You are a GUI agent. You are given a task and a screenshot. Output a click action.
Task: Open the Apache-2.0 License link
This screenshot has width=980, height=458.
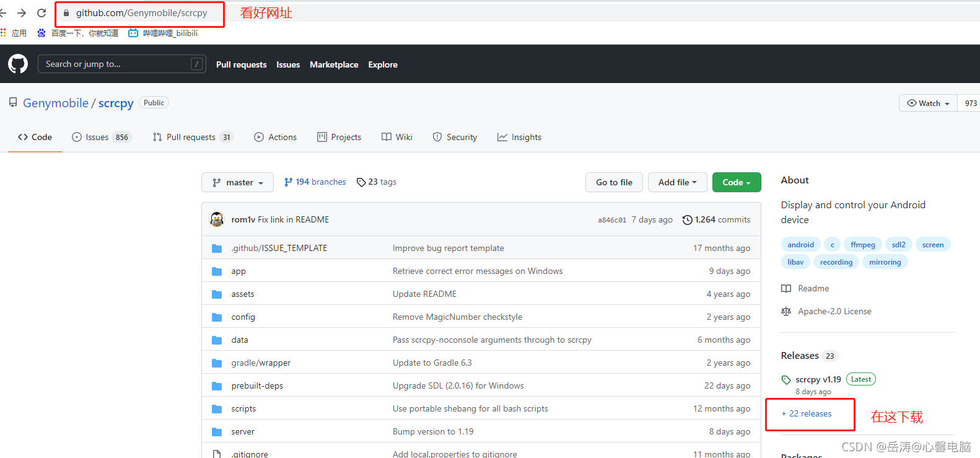click(x=834, y=311)
